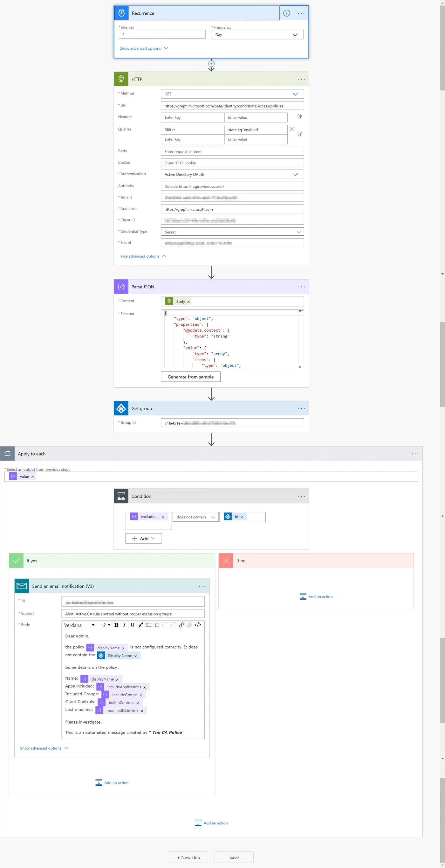445x868 pixels.
Task: Open the Condition ellipsis menu
Action: click(x=301, y=496)
